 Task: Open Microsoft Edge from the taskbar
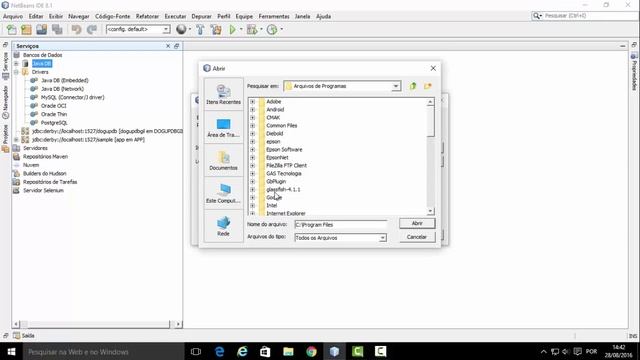point(220,351)
